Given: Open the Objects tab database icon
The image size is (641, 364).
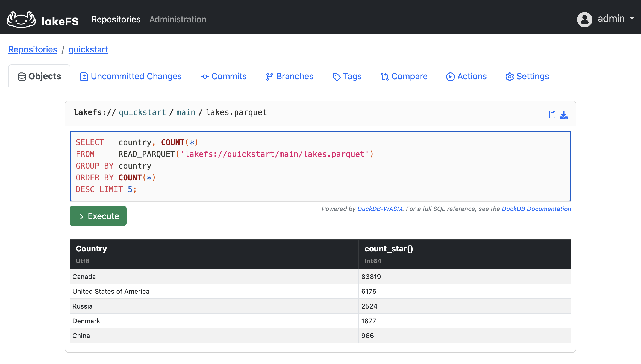Looking at the screenshot, I should pos(22,76).
